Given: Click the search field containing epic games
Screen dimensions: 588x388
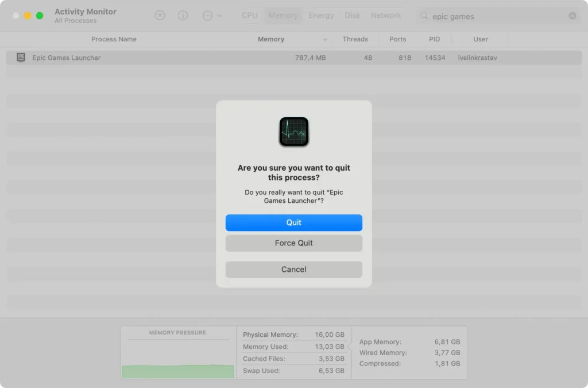Looking at the screenshot, I should (498, 16).
